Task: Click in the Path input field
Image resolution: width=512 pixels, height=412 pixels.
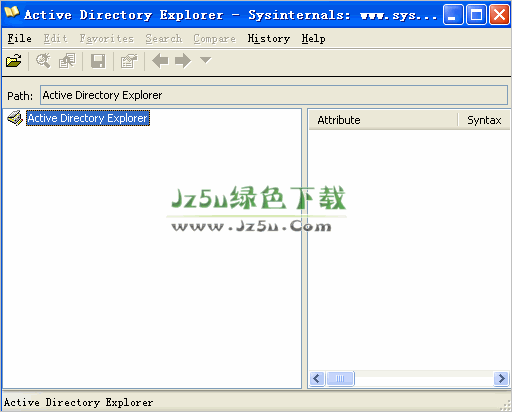Action: click(274, 95)
